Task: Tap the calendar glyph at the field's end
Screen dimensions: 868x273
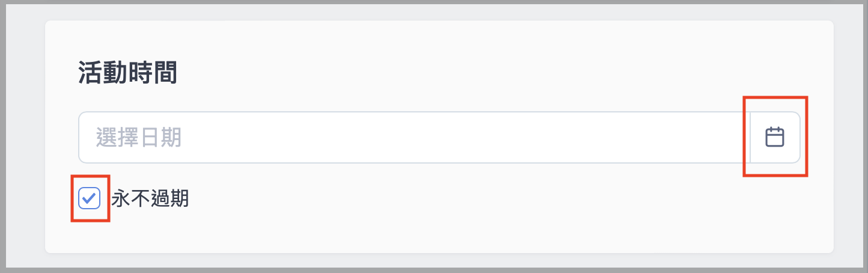Action: [x=775, y=138]
